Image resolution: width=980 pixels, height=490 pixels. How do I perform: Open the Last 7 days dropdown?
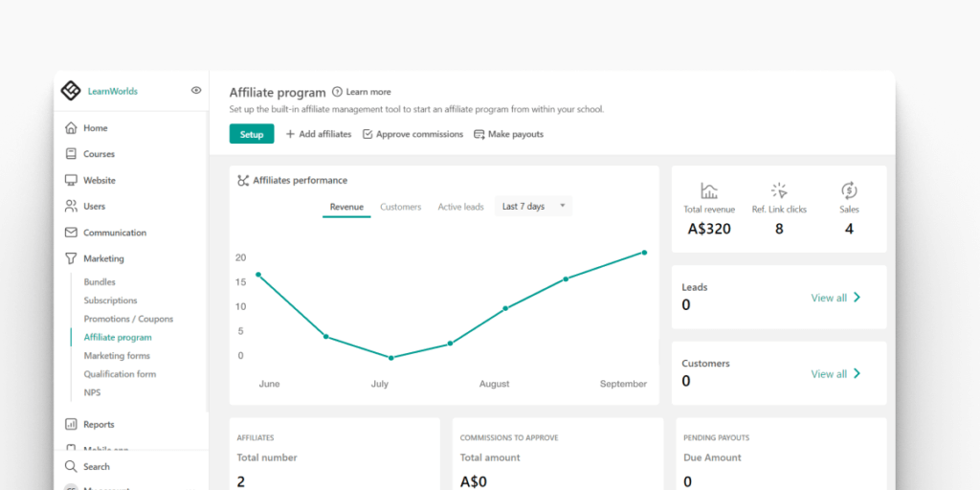point(533,207)
